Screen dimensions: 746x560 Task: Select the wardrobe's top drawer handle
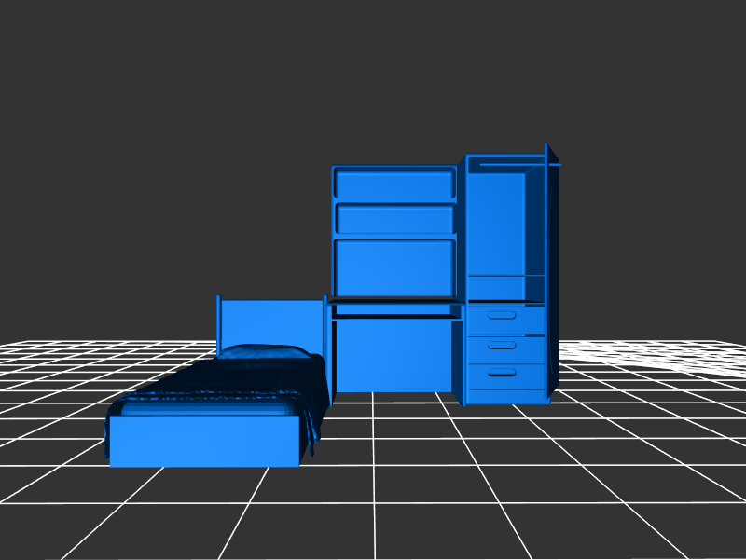coord(503,316)
